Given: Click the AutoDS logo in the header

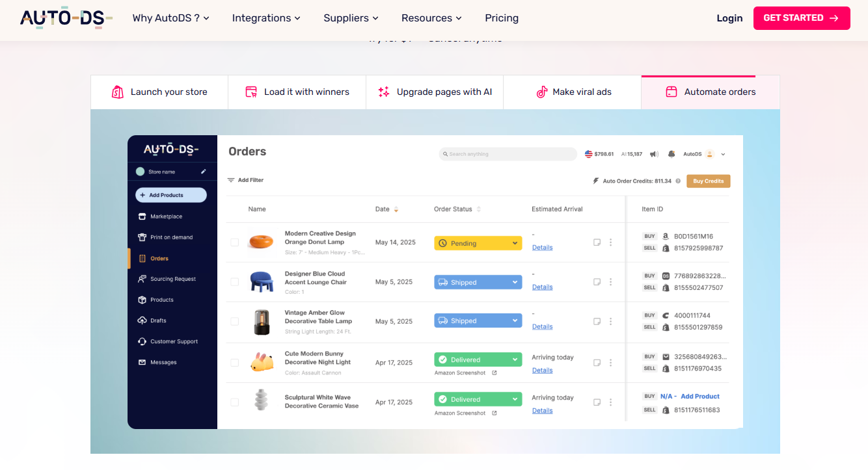Looking at the screenshot, I should [x=66, y=18].
